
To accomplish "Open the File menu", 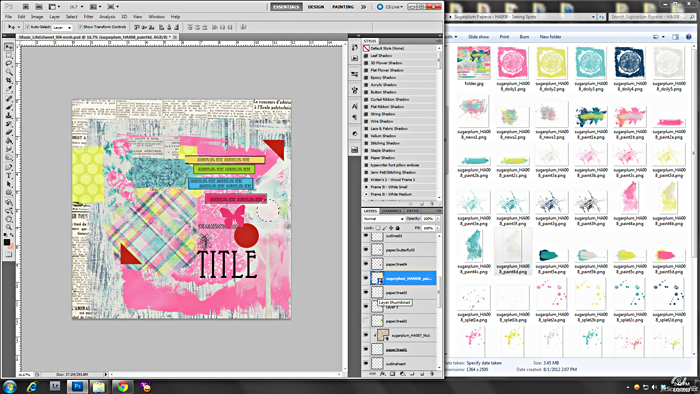I will pos(8,17).
